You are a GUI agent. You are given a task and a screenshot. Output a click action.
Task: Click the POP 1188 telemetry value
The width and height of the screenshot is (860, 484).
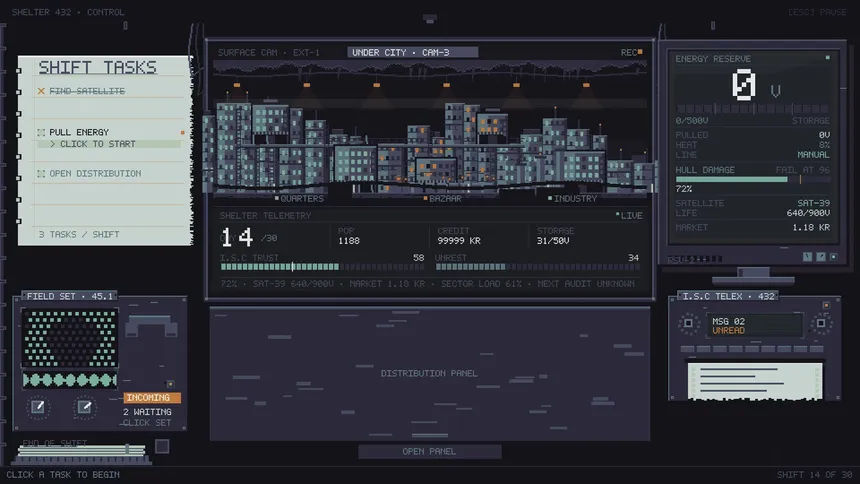[x=349, y=240]
